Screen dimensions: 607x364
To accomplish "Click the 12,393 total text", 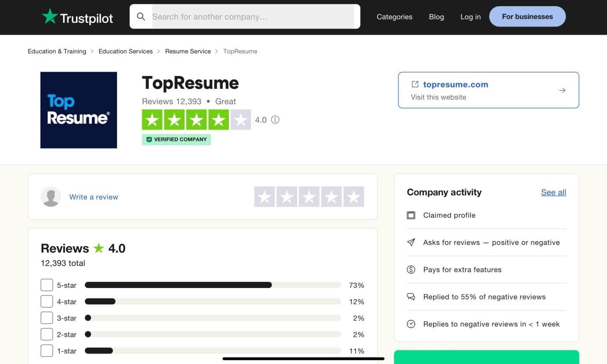I will tap(63, 263).
